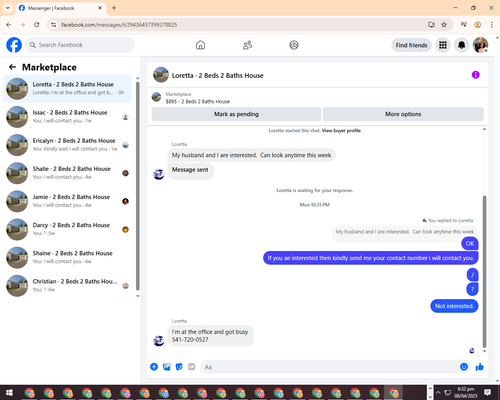This screenshot has height=400, width=500.
Task: Click the 'My husband and I are interested' received message
Action: coord(251,155)
